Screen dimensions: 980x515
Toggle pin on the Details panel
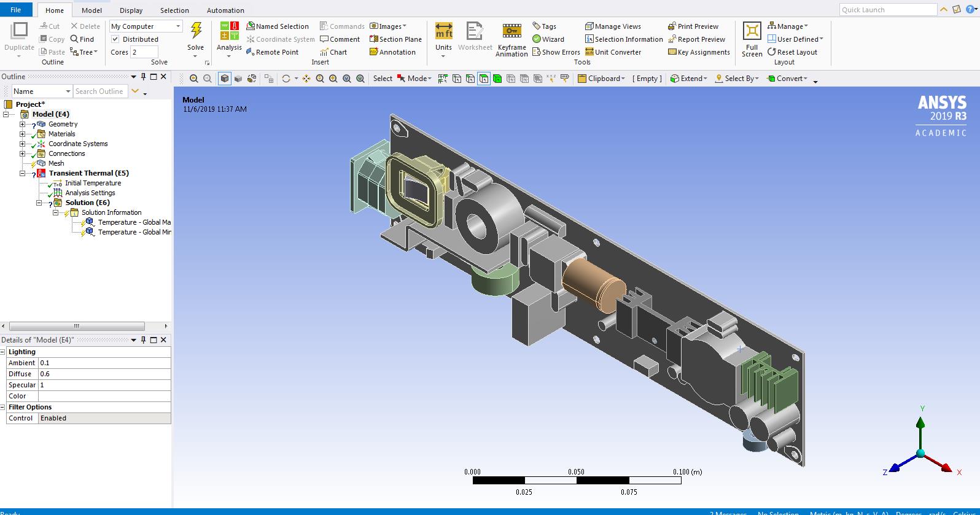point(144,339)
